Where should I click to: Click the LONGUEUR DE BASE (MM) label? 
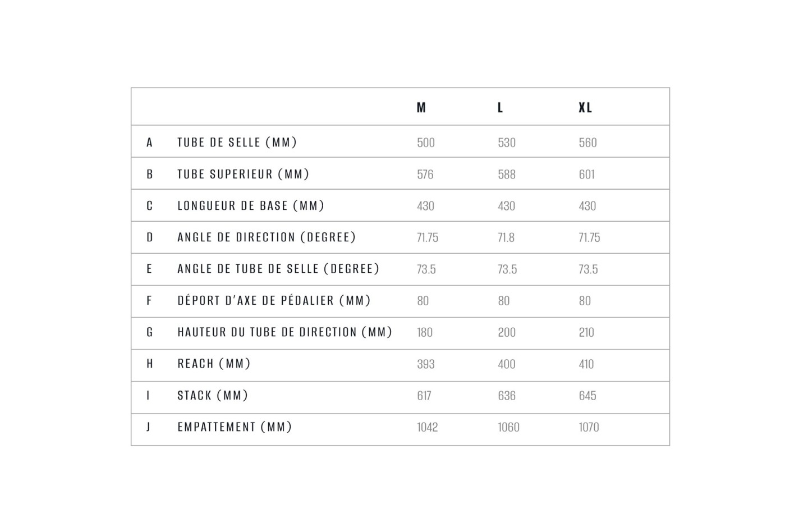[x=251, y=206]
